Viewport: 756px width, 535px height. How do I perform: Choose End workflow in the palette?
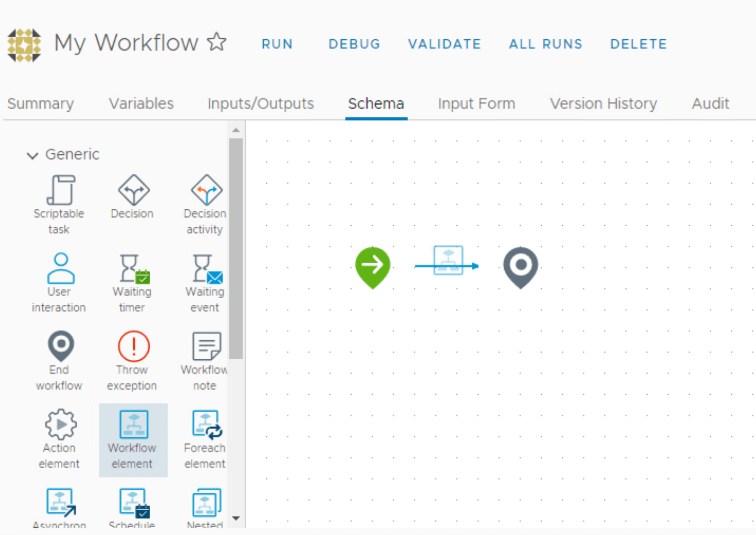pos(59,361)
